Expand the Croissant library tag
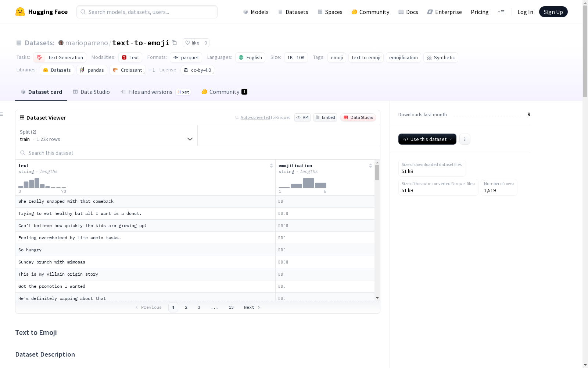 tap(128, 70)
